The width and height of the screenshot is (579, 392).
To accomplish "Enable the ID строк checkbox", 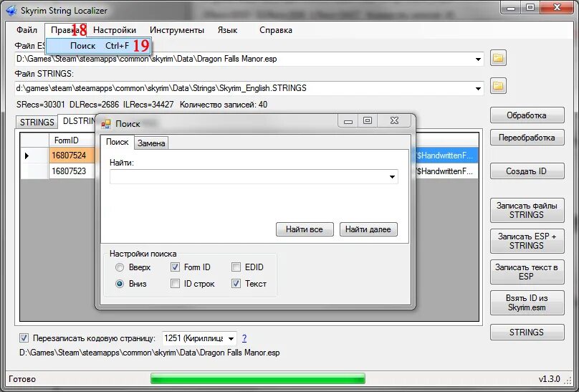I will pos(175,284).
